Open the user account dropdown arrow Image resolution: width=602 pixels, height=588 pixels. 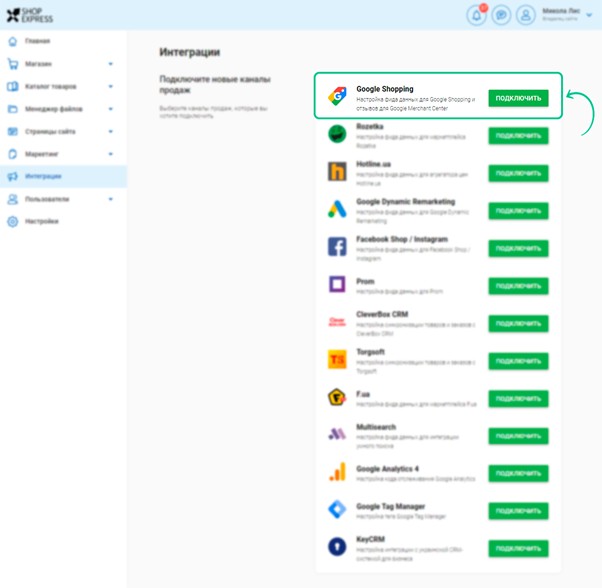[x=591, y=15]
